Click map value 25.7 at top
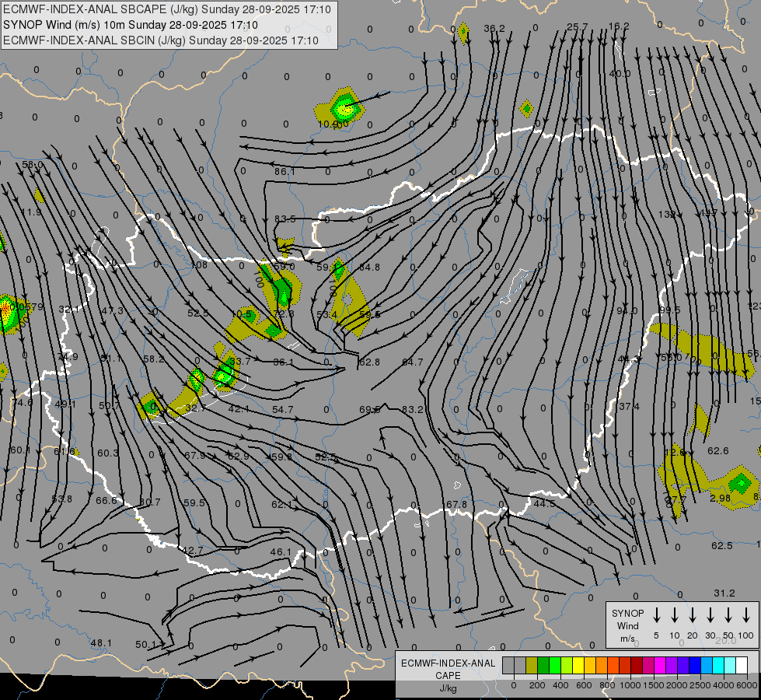 [x=578, y=26]
